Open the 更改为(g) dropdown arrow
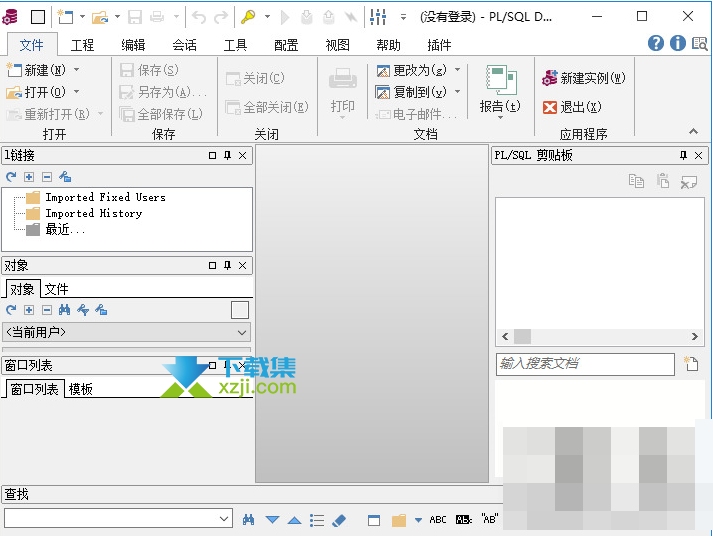This screenshot has height=536, width=713. [457, 70]
